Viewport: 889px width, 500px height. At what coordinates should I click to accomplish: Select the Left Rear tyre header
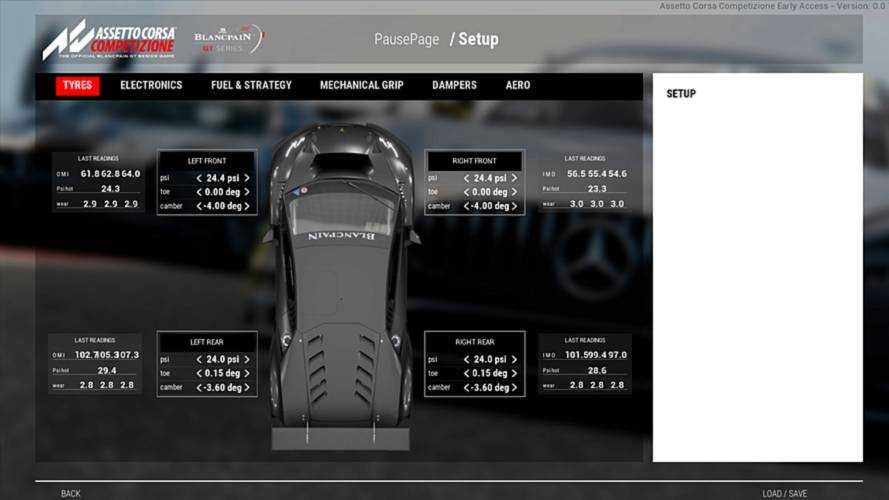(x=207, y=342)
